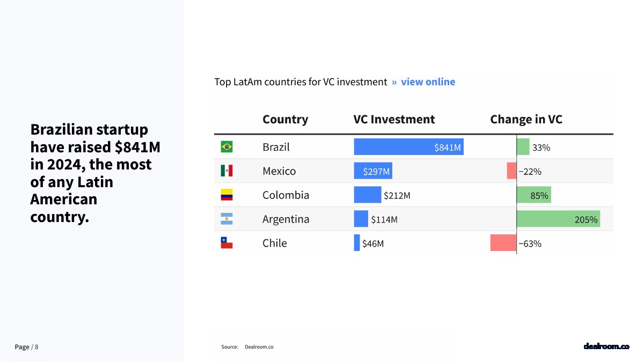
Task: Click the Mexico flag icon
Action: tap(226, 171)
